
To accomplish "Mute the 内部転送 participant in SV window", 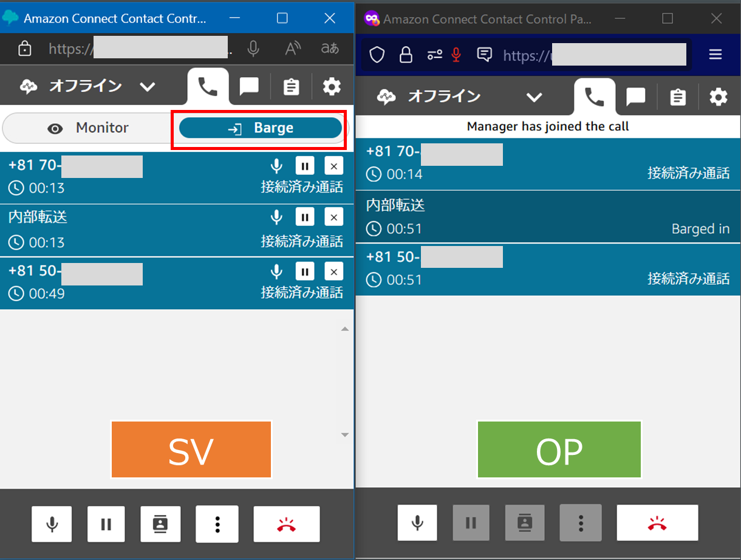I will (x=277, y=217).
